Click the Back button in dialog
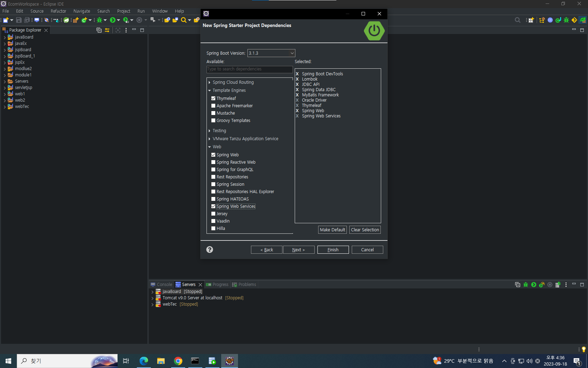Screen dimensions: 588x368 267,250
